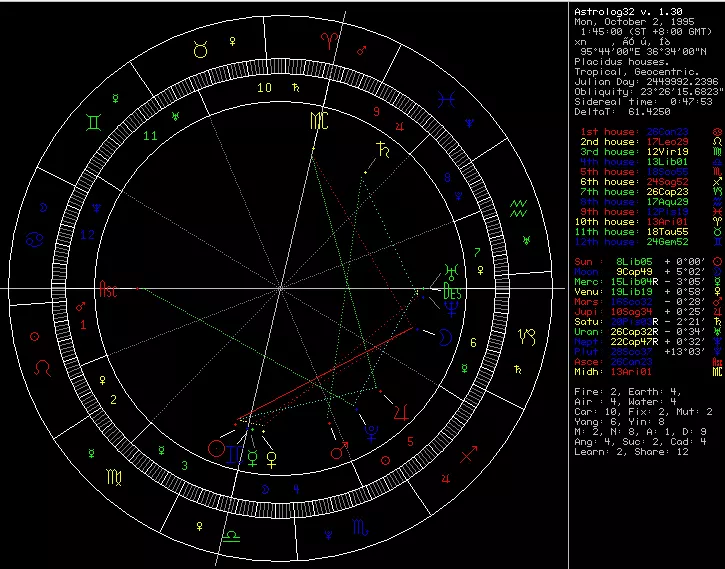Screen dimensions: 725x569
Task: Select the red Asc ascendant marker
Action: point(108,290)
